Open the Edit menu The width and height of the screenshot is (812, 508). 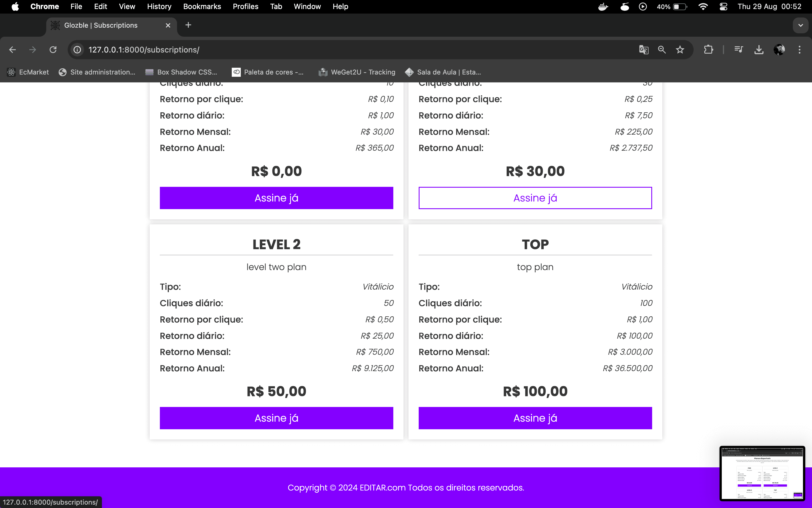100,6
